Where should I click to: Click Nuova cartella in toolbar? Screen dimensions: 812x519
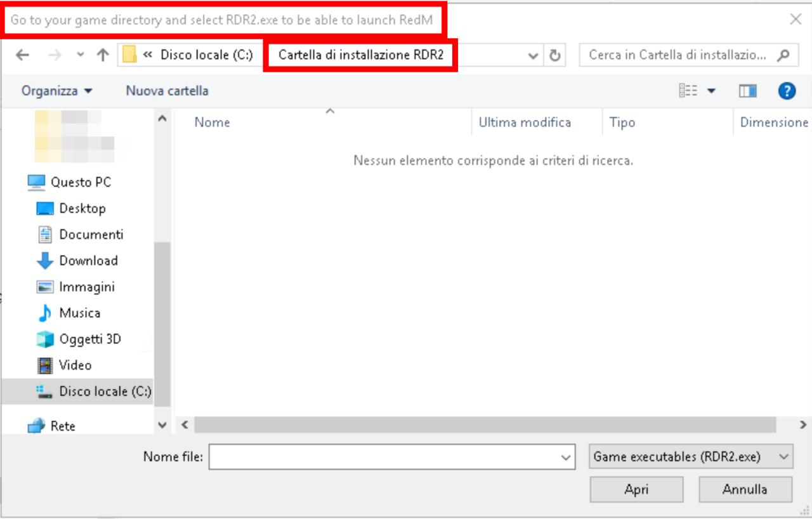coord(167,91)
